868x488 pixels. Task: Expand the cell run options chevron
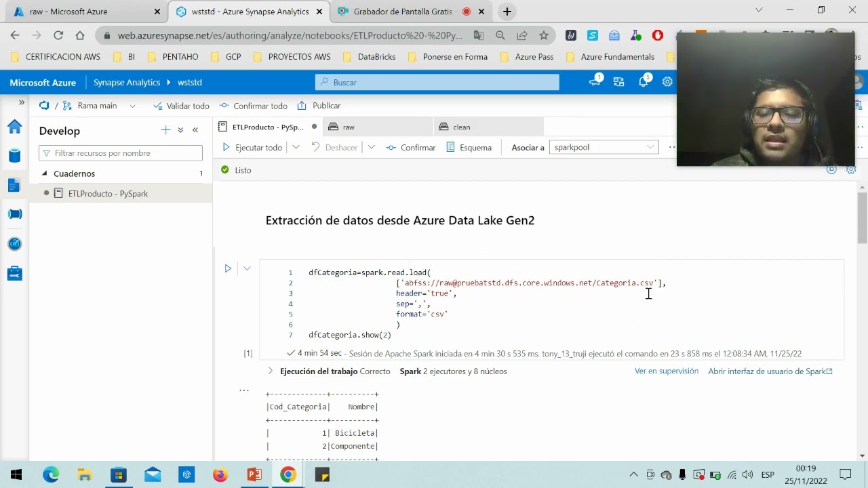[247, 268]
